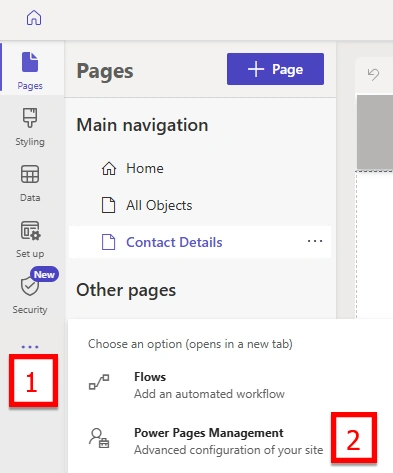Click the gray header area in page canvas
This screenshot has height=473, width=393.
(x=375, y=132)
